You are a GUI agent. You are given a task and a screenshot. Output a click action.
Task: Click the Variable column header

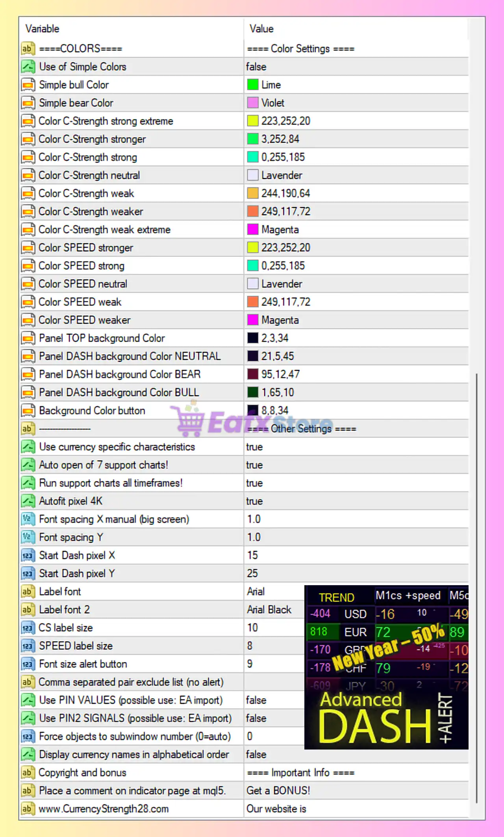tap(43, 29)
